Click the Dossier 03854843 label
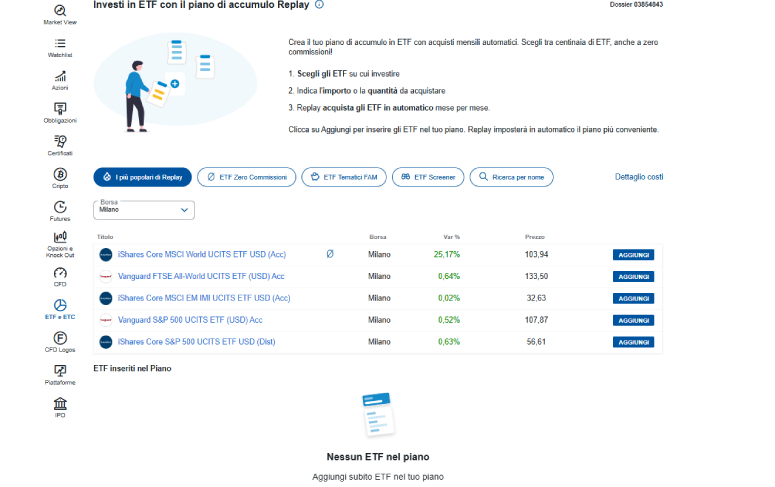Viewport: 775px width, 487px height. pyautogui.click(x=636, y=4)
